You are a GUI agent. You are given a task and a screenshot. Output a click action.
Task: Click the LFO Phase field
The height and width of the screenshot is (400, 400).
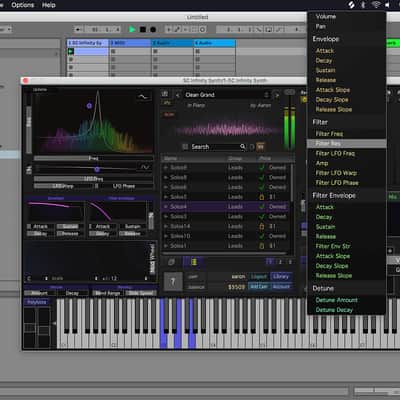124,186
